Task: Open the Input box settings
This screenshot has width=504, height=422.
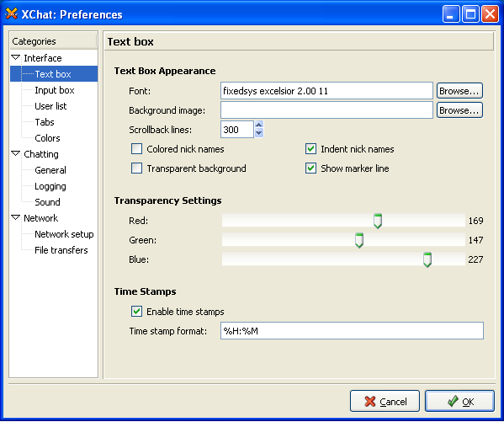Action: [55, 90]
